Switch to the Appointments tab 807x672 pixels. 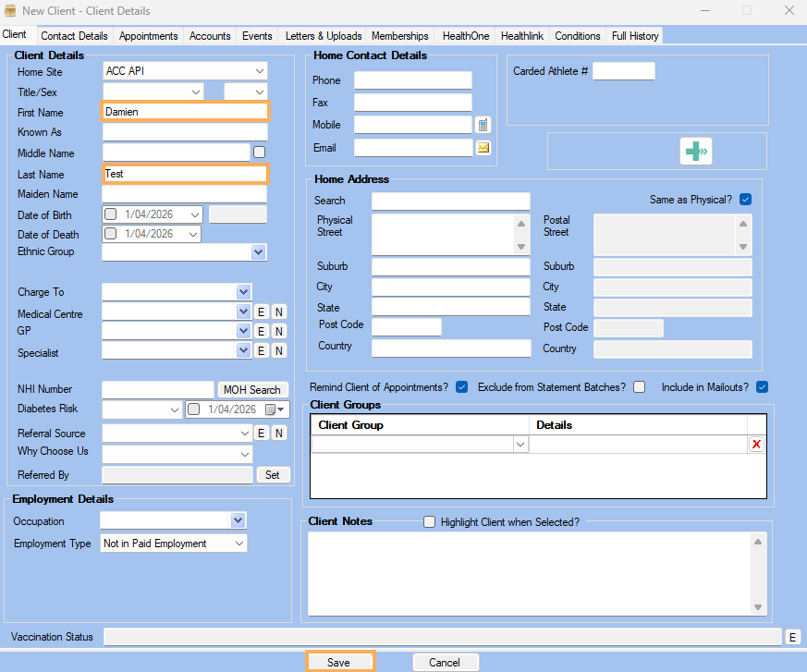(148, 36)
